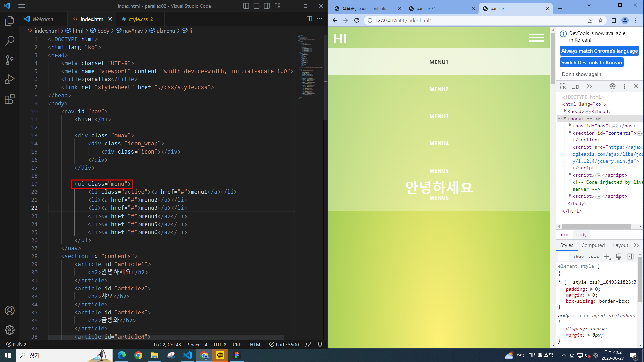Open the Search view in VS Code
The image size is (644, 362).
coord(10,41)
